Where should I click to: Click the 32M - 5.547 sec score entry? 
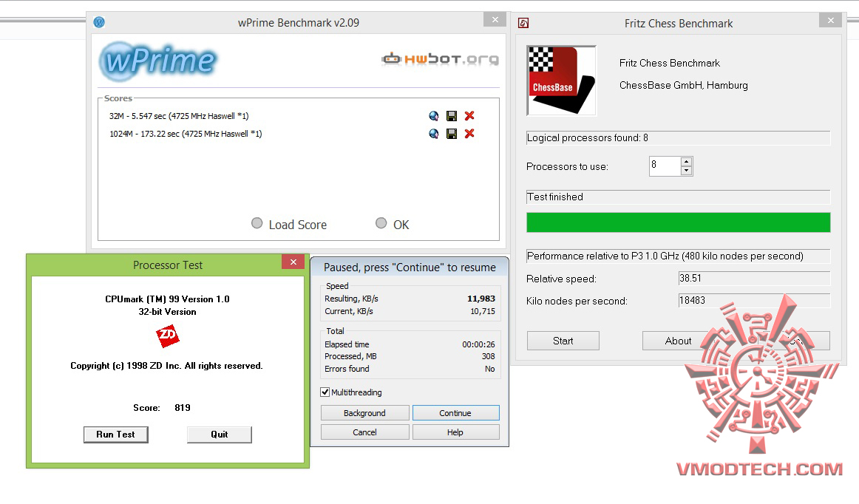(x=179, y=116)
